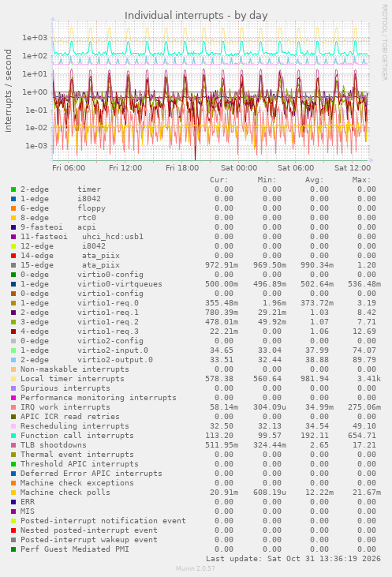392x577 pixels.
Task: Click the 'APIC ICR read retries' label
Action: tap(70, 417)
